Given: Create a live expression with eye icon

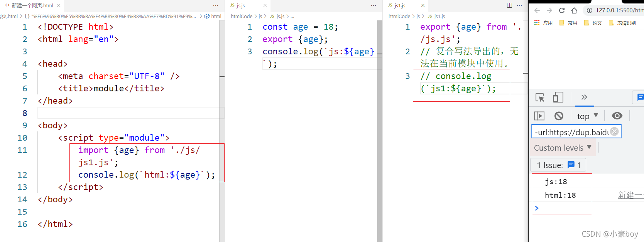Looking at the screenshot, I should [617, 116].
